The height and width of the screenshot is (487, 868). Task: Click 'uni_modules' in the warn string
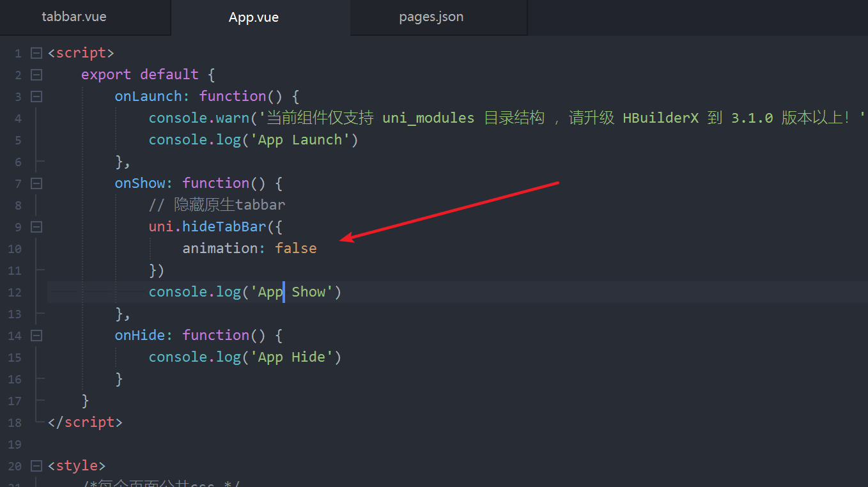428,118
